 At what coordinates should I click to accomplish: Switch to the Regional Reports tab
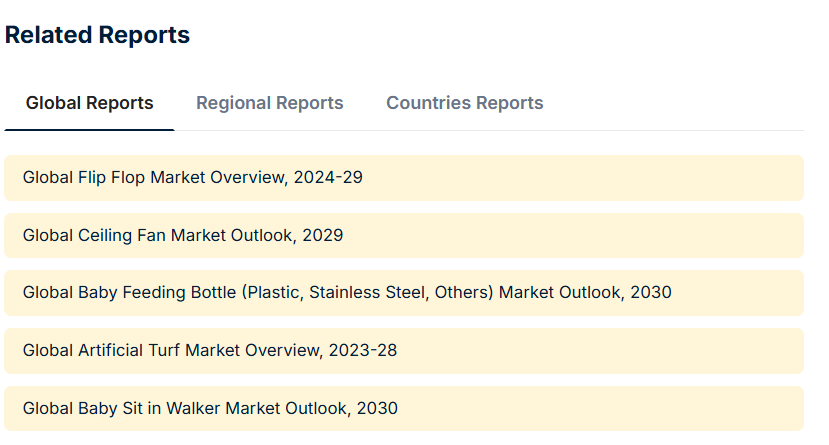click(x=270, y=103)
